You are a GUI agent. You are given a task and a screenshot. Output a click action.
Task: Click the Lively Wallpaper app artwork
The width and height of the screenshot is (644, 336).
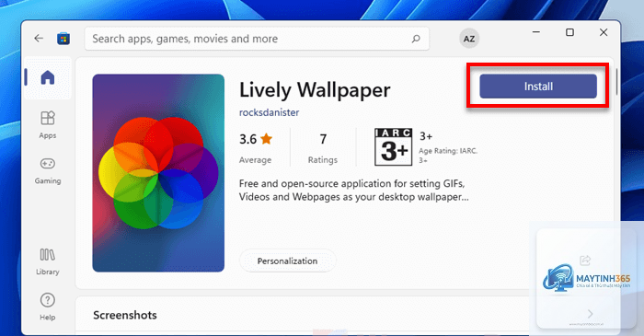158,173
